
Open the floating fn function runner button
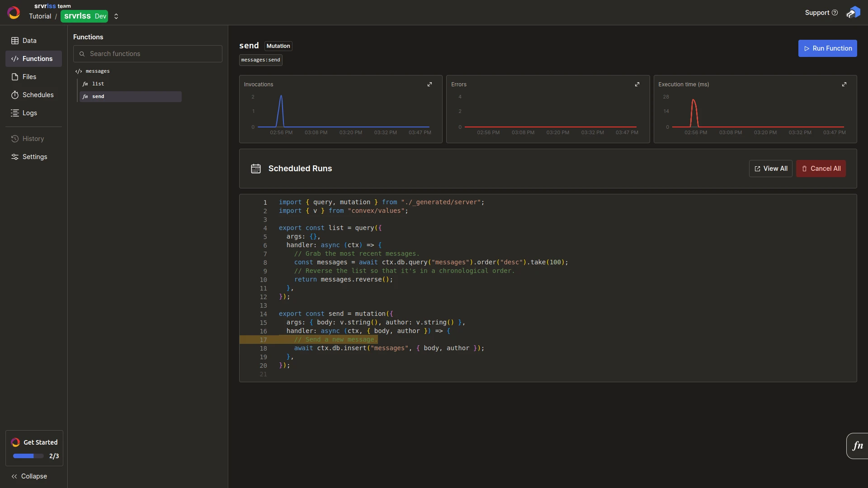click(857, 446)
